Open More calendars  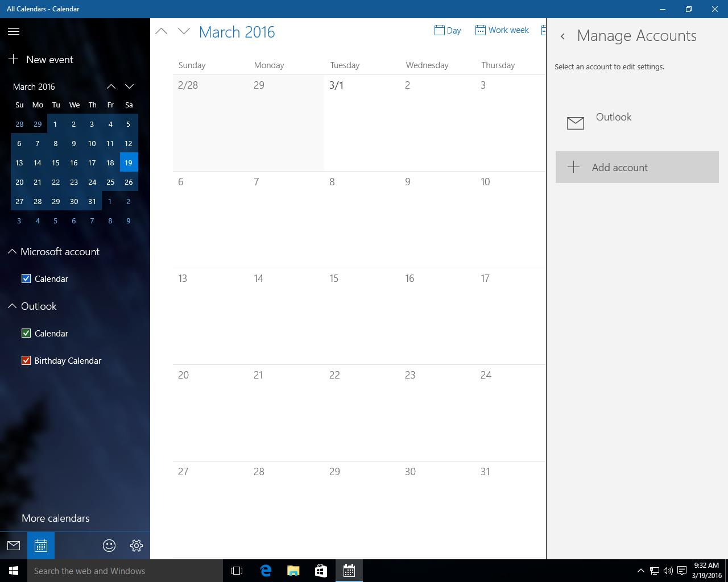click(x=56, y=518)
